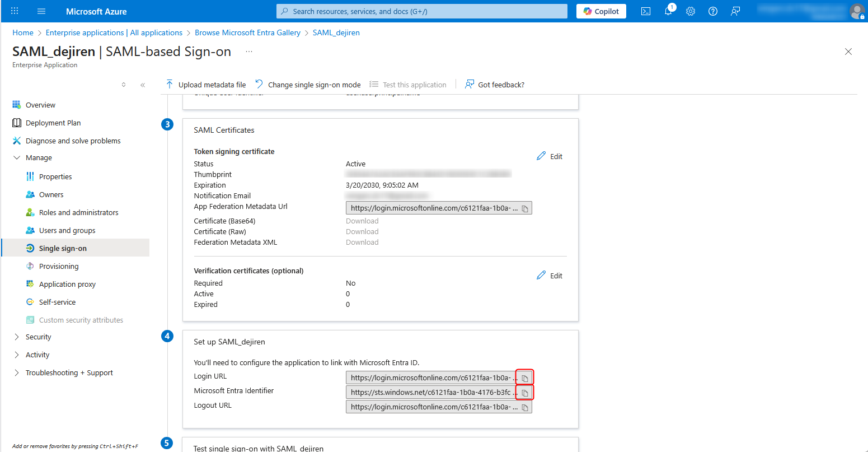Download Certificate (Base64)
868x452 pixels.
point(362,221)
